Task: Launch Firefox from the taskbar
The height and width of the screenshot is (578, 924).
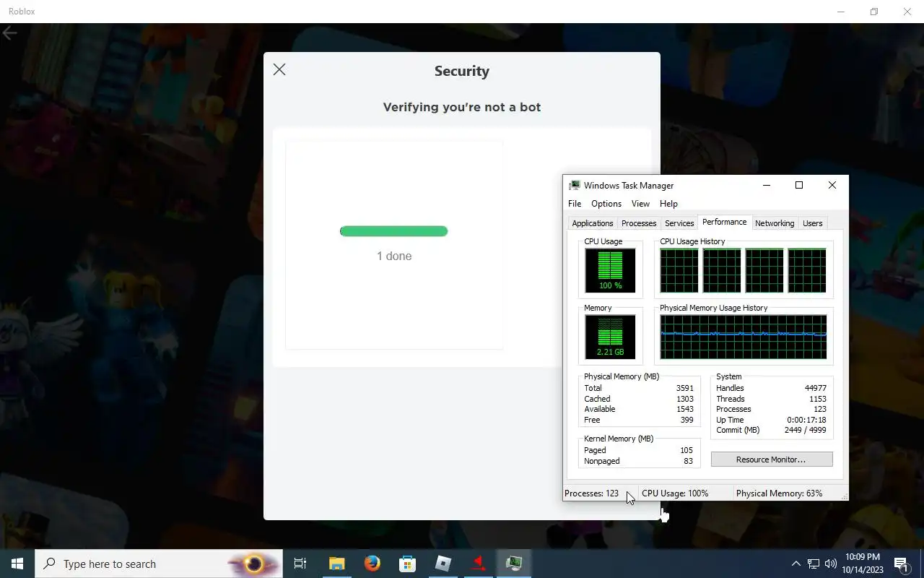Action: click(372, 564)
